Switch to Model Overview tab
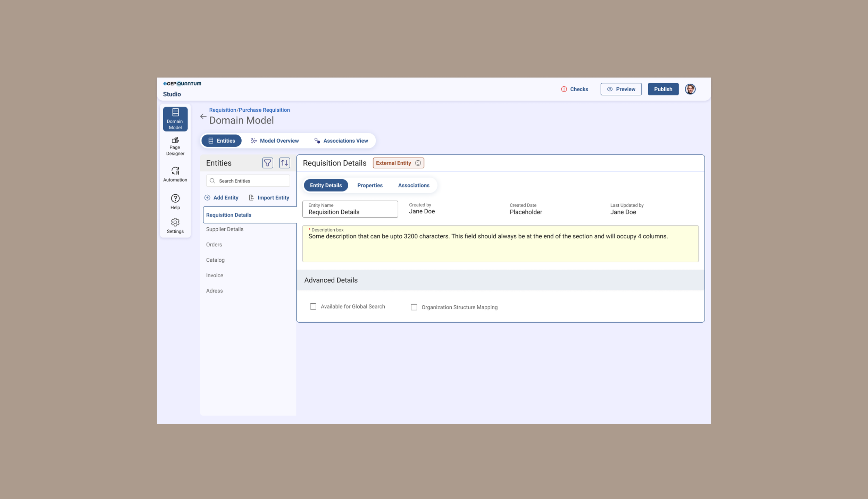 (x=275, y=141)
